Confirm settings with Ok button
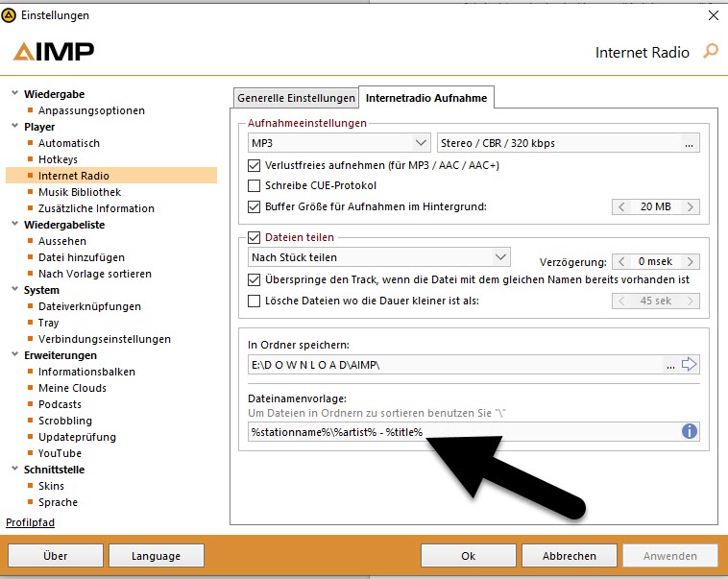Viewport: 728px width, 579px height. click(468, 556)
